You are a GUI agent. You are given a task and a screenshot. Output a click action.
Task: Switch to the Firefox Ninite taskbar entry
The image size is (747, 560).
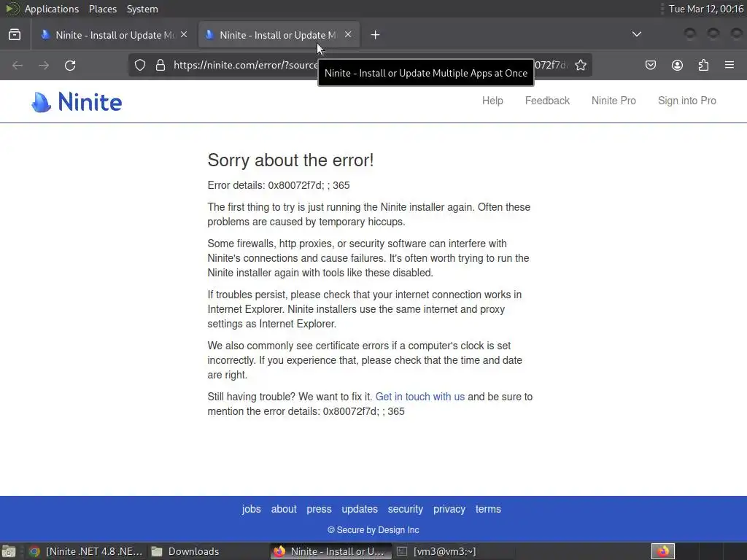(x=330, y=551)
